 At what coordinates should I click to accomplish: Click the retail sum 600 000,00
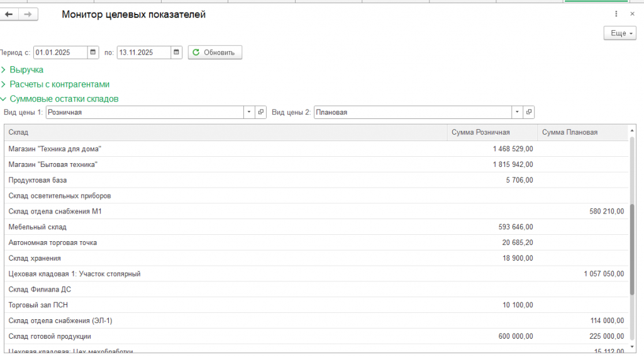coord(516,336)
